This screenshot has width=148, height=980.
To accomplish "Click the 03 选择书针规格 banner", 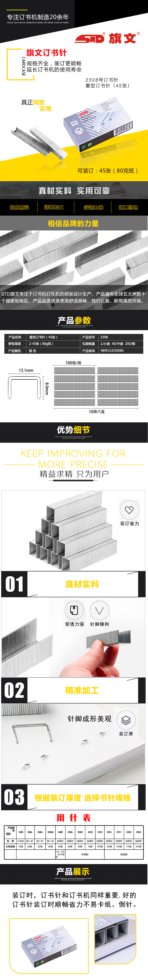I will coord(74,797).
